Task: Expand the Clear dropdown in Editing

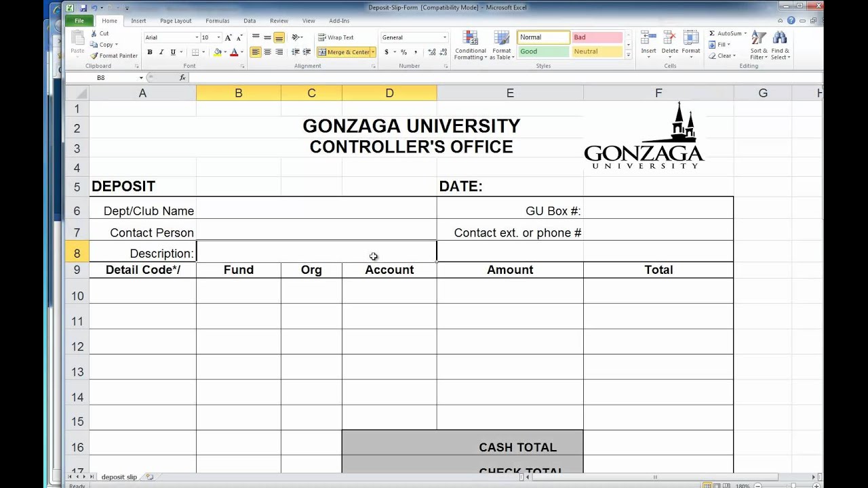Action: point(734,56)
